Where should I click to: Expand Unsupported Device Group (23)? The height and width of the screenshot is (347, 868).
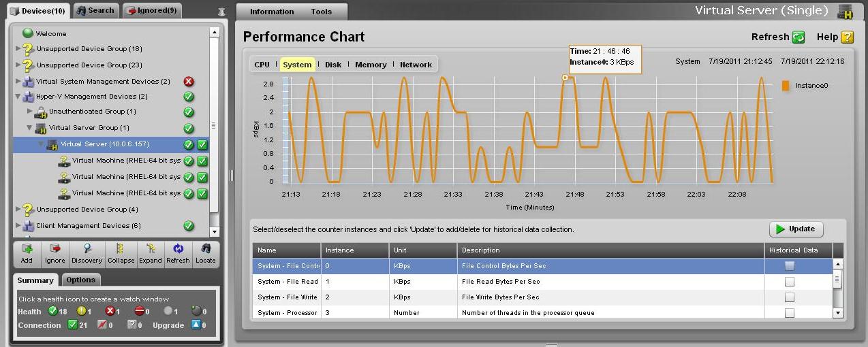coord(18,65)
